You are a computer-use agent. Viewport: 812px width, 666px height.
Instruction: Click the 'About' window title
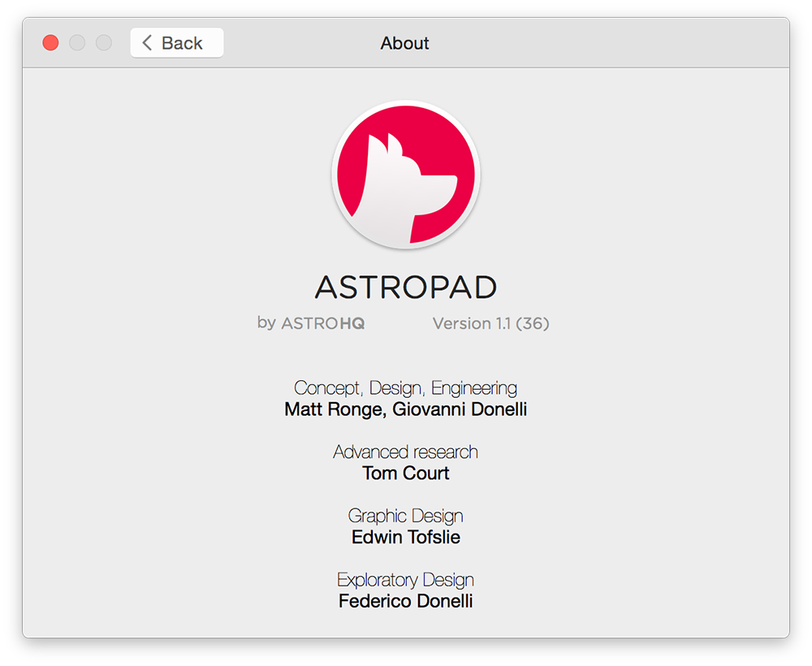[x=405, y=43]
